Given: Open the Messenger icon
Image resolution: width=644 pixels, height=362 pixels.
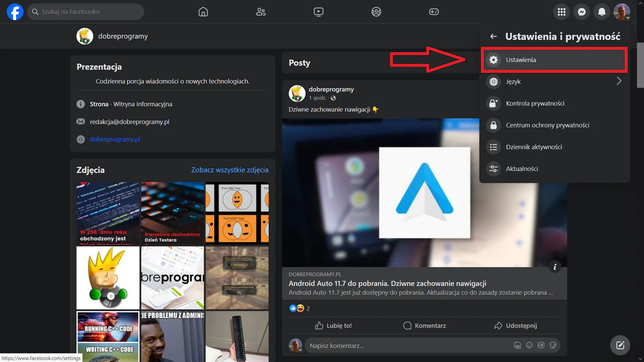Looking at the screenshot, I should (581, 12).
